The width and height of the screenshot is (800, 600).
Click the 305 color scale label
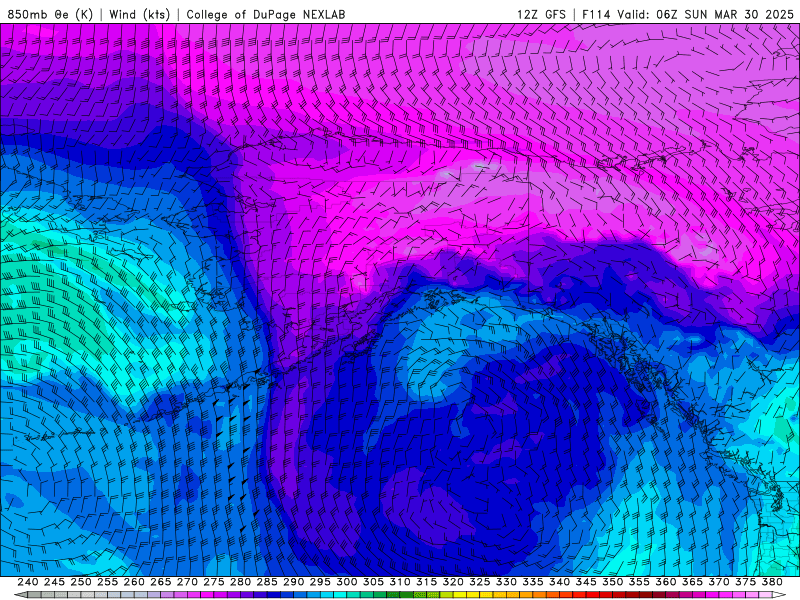373,582
